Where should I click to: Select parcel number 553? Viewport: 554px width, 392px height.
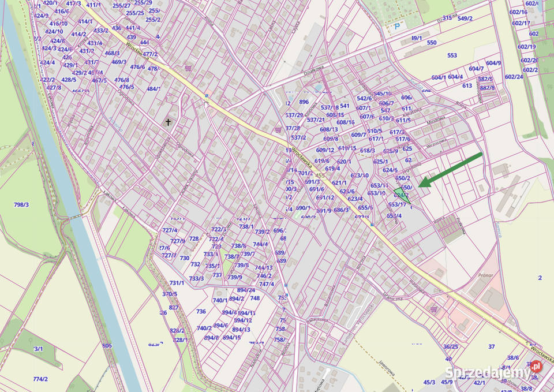[x=452, y=55]
